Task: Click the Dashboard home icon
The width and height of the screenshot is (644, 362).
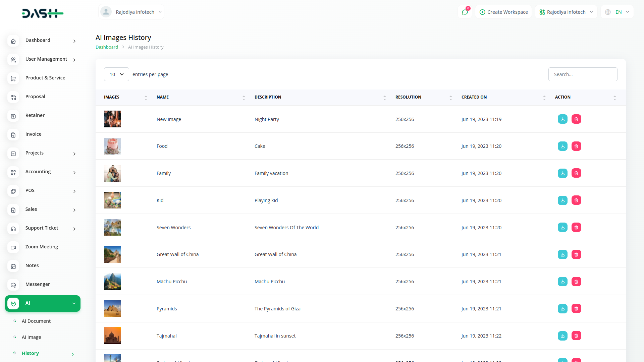Action: [13, 41]
